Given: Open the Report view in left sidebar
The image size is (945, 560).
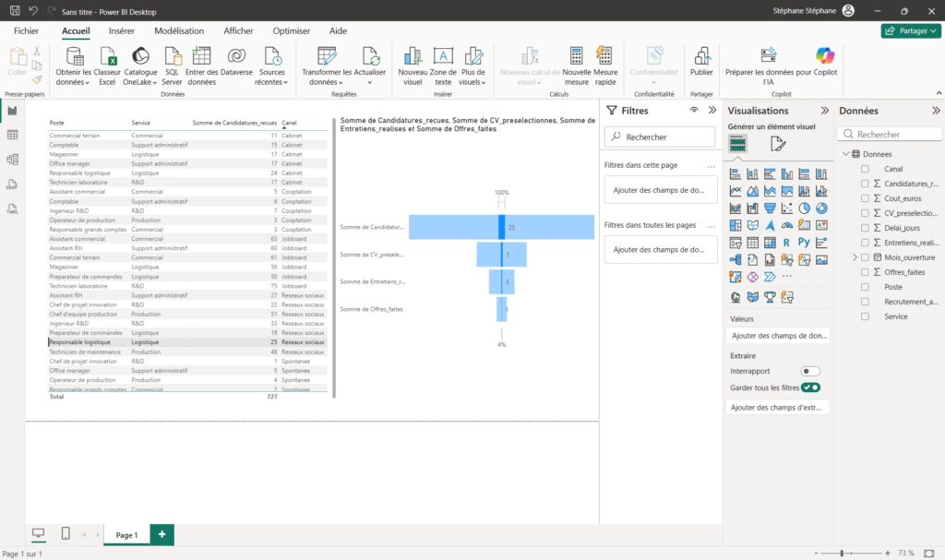Looking at the screenshot, I should [12, 111].
